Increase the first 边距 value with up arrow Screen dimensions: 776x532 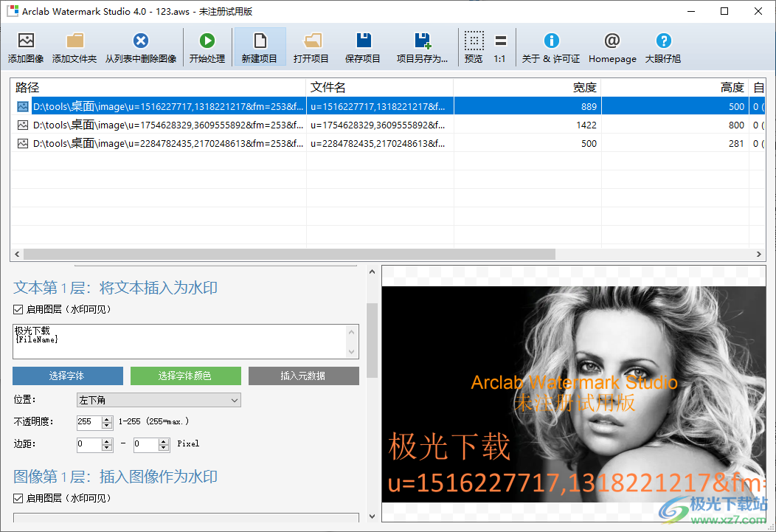[x=107, y=441]
